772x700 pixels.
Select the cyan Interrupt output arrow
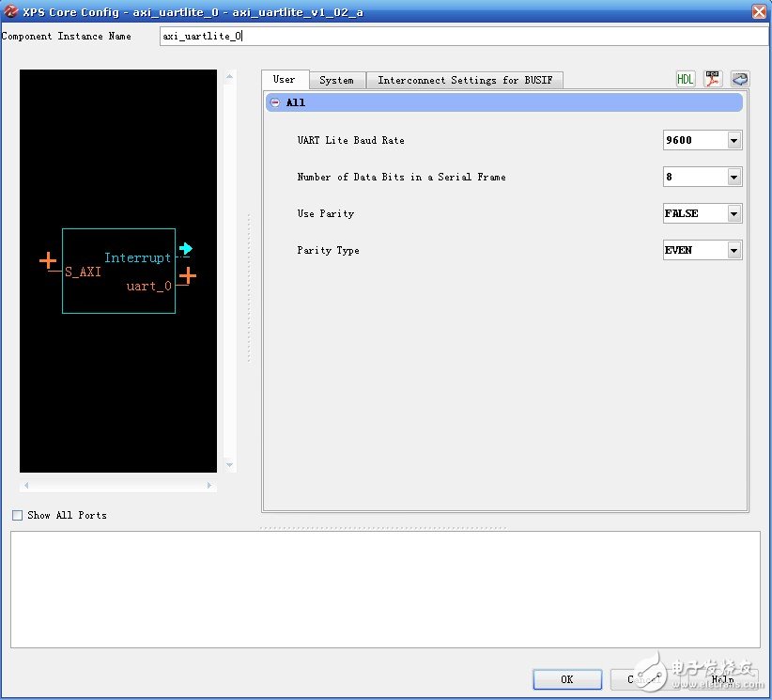185,248
